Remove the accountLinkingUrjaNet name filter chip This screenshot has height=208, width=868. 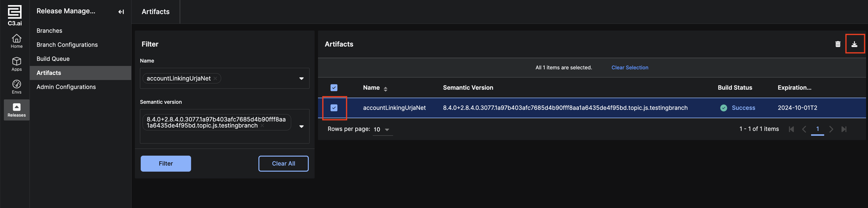(215, 79)
